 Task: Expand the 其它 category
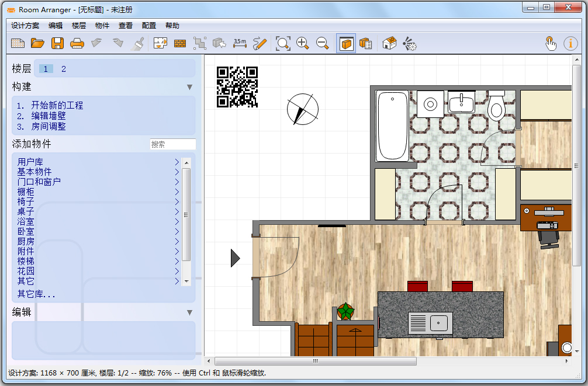(98, 281)
